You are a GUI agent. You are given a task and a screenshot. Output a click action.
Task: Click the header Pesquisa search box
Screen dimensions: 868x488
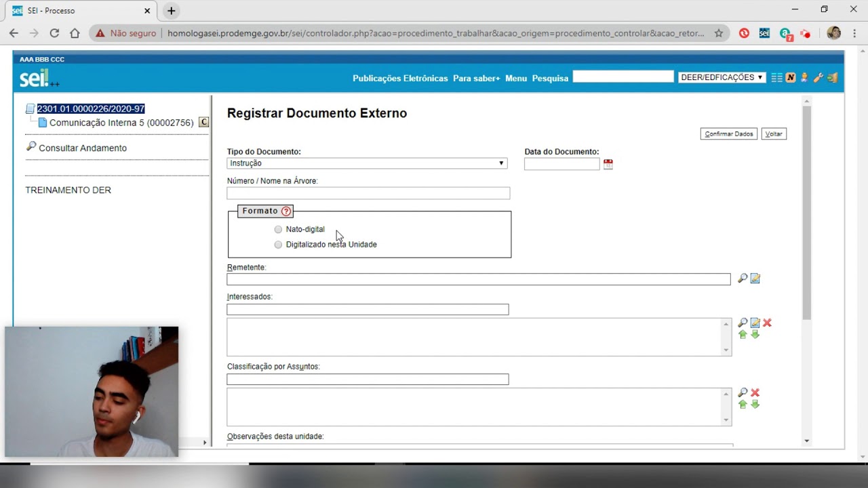tap(623, 77)
